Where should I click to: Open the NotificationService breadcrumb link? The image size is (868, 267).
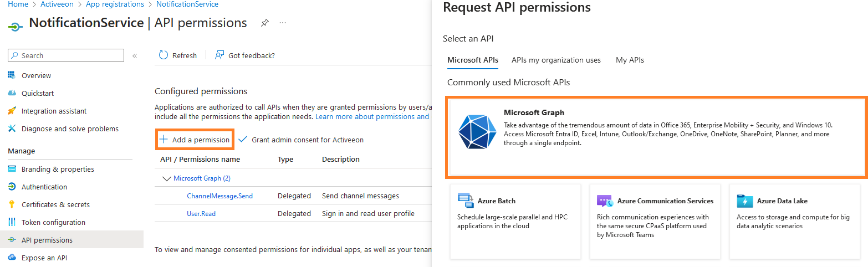(187, 4)
